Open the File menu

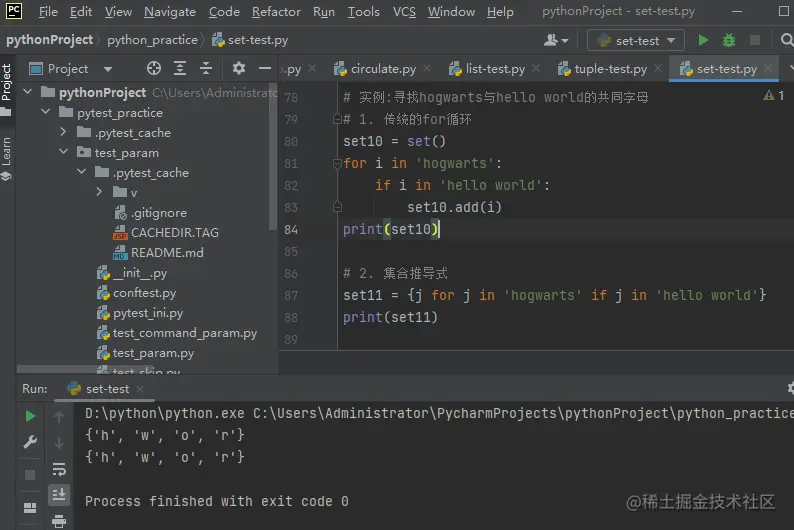pos(48,12)
